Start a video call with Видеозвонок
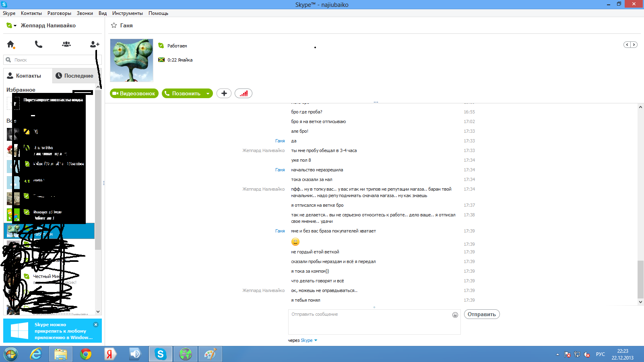The height and width of the screenshot is (362, 644). click(x=134, y=93)
